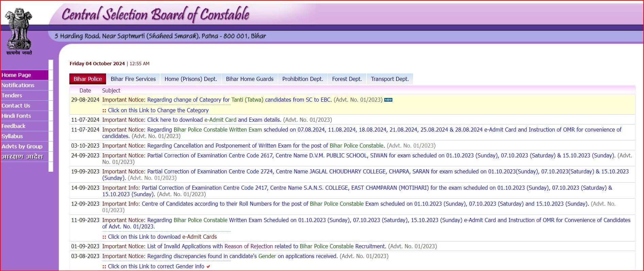Viewport: 644px width, 271px height.
Task: Click the date 24-09-2023 in table
Action: coord(85,155)
